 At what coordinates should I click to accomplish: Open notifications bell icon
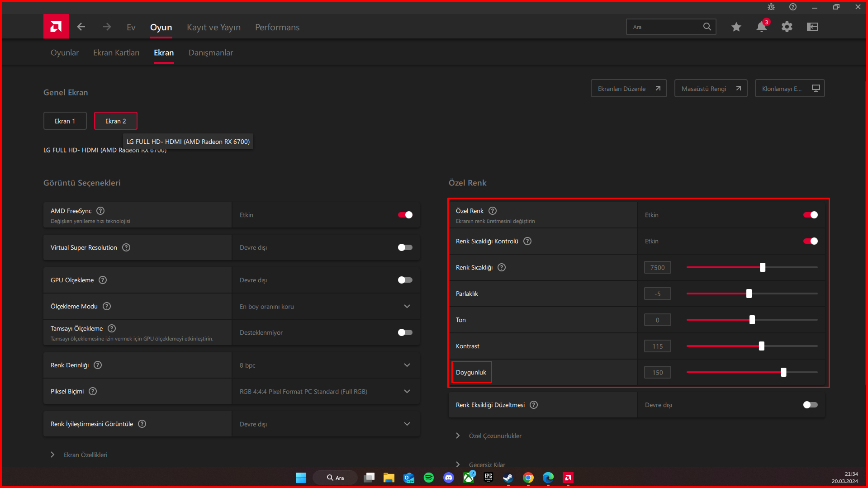click(x=762, y=27)
